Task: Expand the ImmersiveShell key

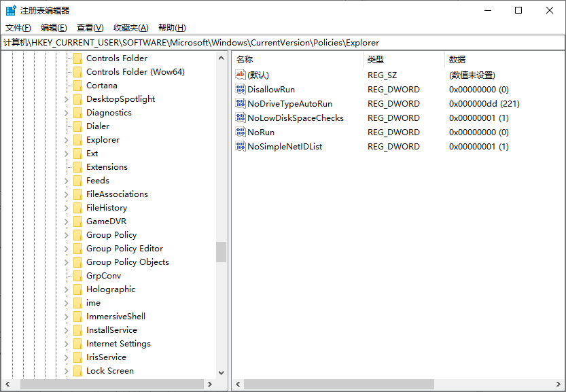Action: coord(67,317)
